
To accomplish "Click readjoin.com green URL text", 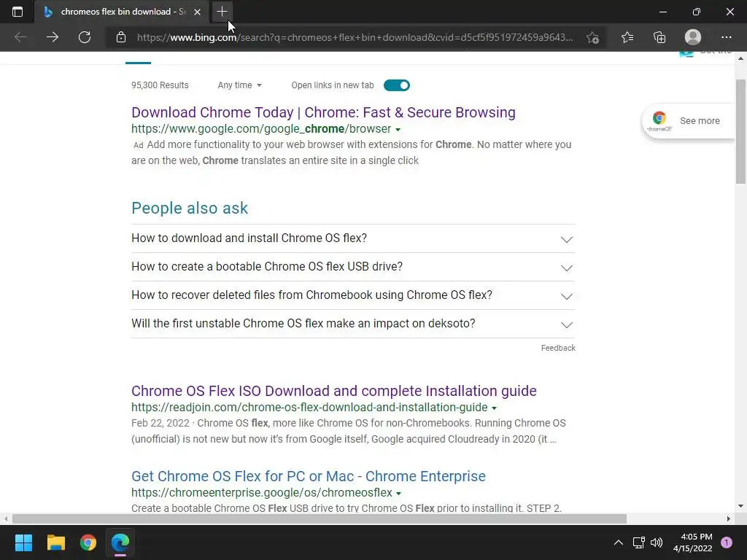I will click(x=309, y=408).
